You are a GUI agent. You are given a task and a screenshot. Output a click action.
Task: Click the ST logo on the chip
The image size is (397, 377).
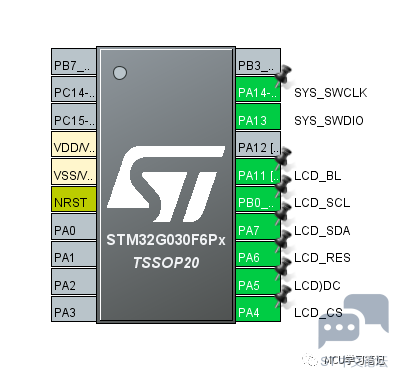[x=166, y=184]
